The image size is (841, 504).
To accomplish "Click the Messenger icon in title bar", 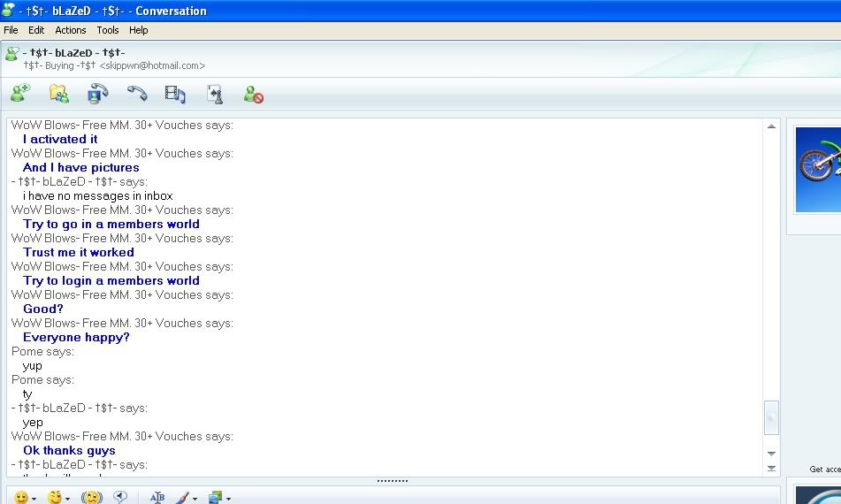I will tap(7, 9).
